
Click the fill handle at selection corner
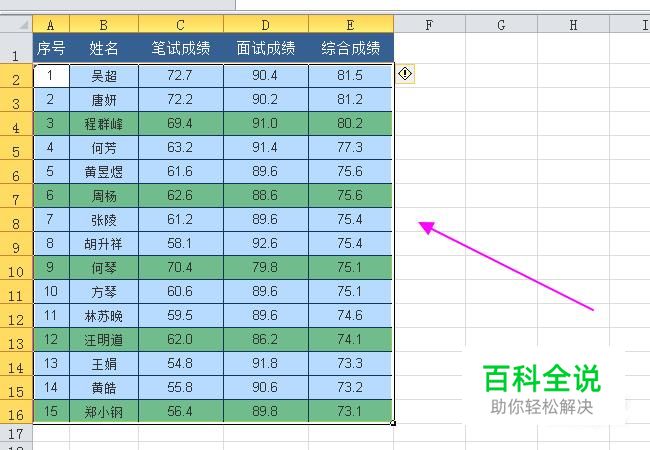(393, 423)
